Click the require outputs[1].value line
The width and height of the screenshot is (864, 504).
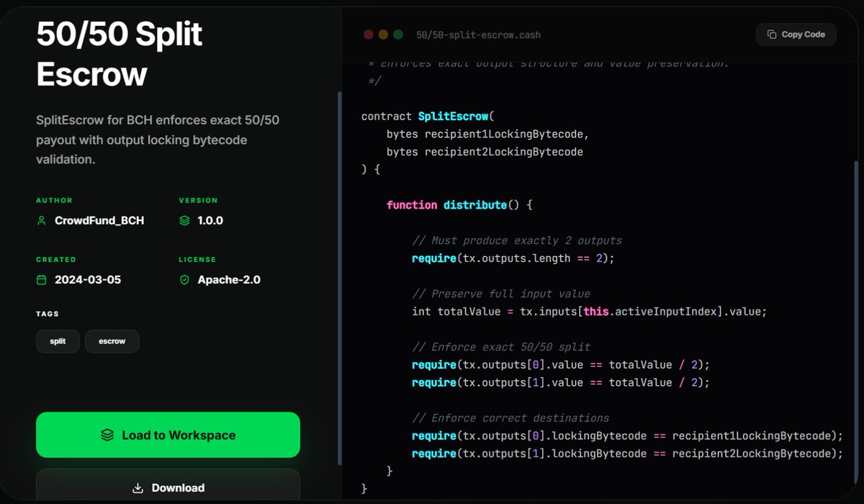561,382
